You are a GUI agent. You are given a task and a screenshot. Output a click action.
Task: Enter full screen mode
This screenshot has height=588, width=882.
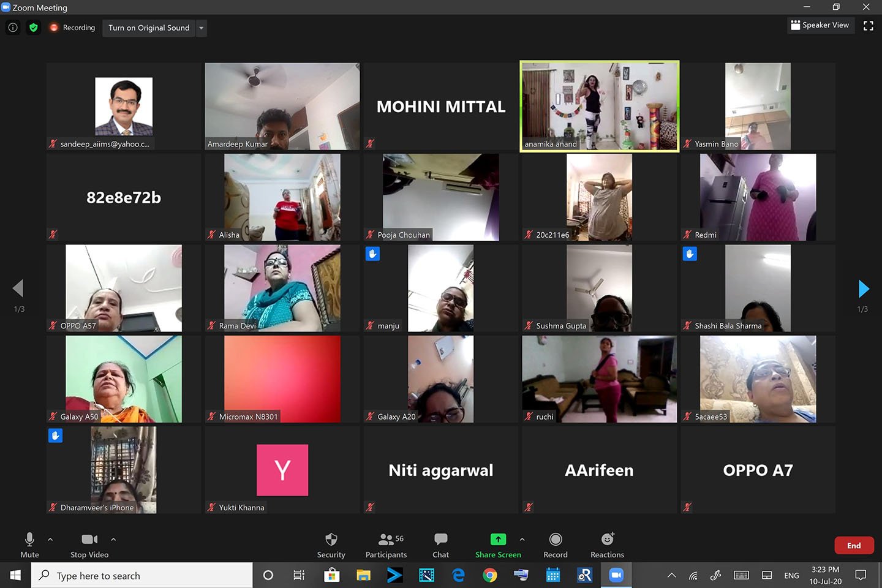click(x=868, y=26)
